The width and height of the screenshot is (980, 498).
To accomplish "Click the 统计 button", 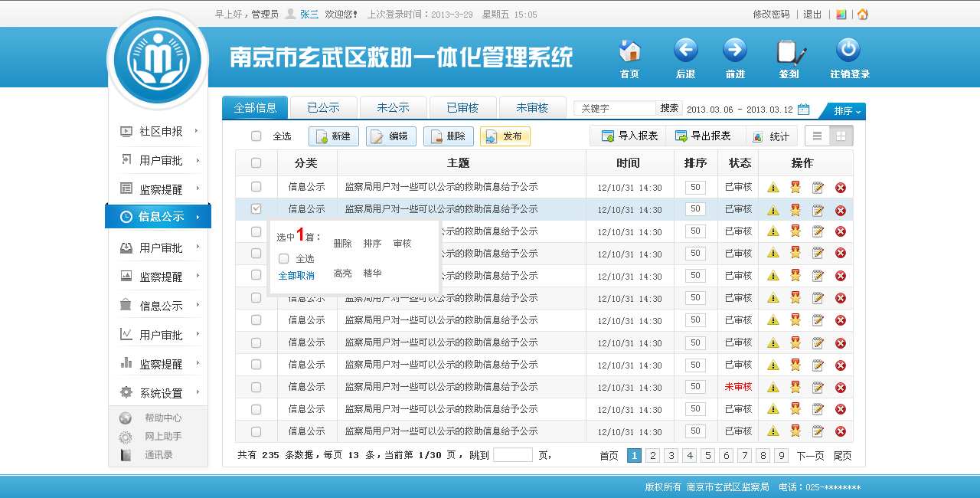I will tap(770, 136).
